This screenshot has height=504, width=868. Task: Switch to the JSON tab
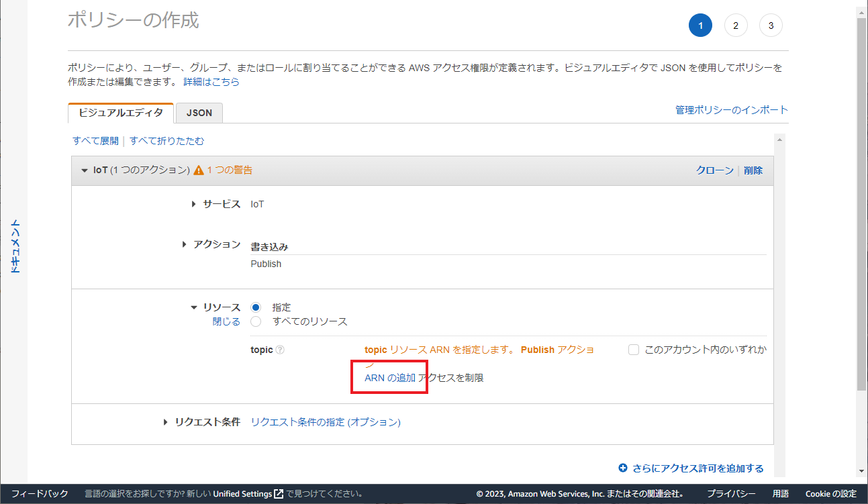click(x=199, y=113)
